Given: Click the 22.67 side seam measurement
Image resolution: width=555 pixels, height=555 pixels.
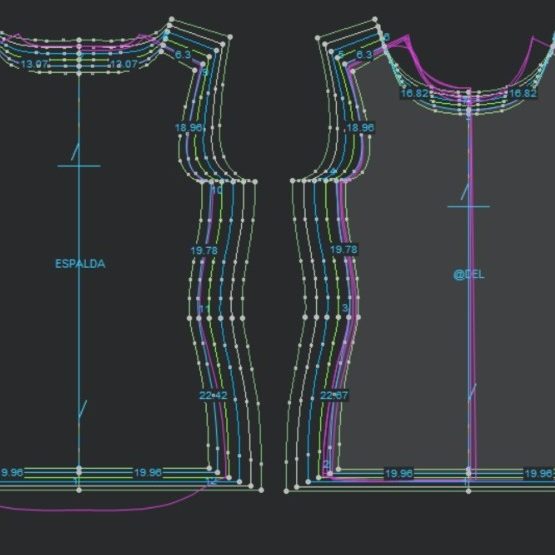Looking at the screenshot, I should pyautogui.click(x=334, y=395).
